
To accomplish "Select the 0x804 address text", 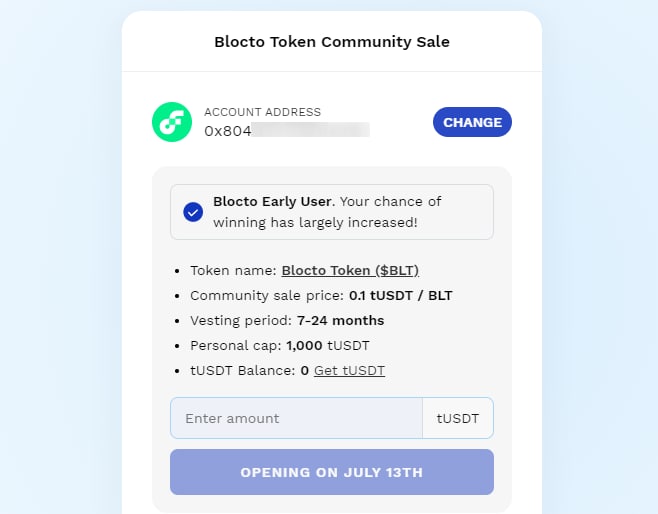I will 226,130.
